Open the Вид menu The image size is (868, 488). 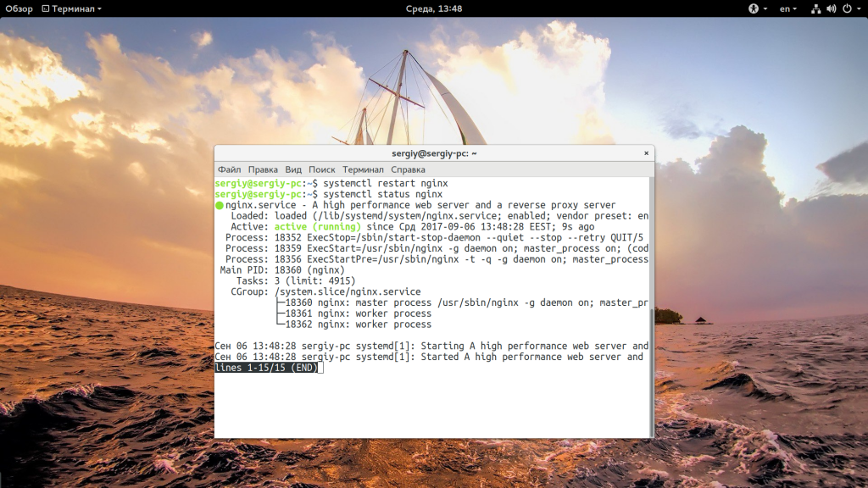click(x=293, y=169)
